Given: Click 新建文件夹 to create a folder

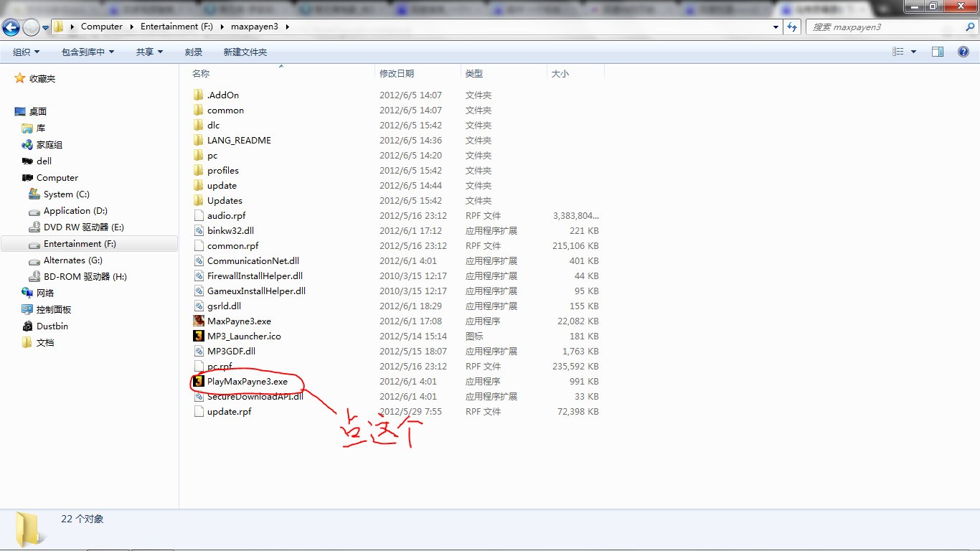Looking at the screenshot, I should [x=245, y=52].
